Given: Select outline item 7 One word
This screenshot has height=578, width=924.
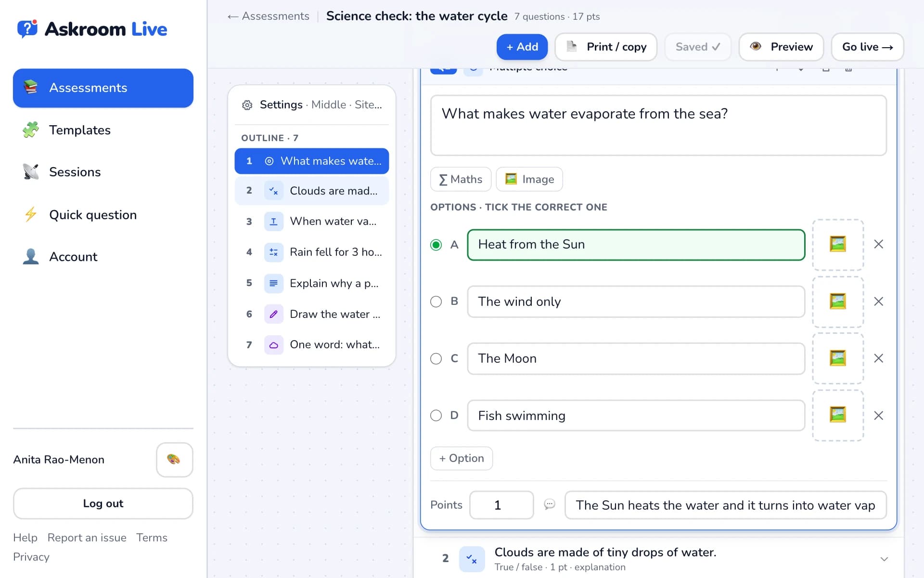Looking at the screenshot, I should click(312, 345).
